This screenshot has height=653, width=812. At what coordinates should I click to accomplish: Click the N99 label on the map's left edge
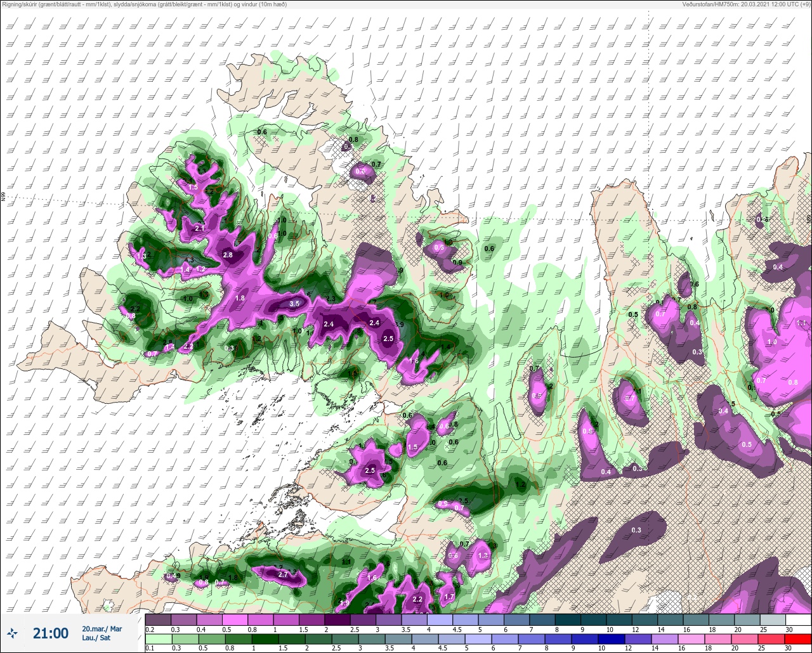tap(3, 197)
